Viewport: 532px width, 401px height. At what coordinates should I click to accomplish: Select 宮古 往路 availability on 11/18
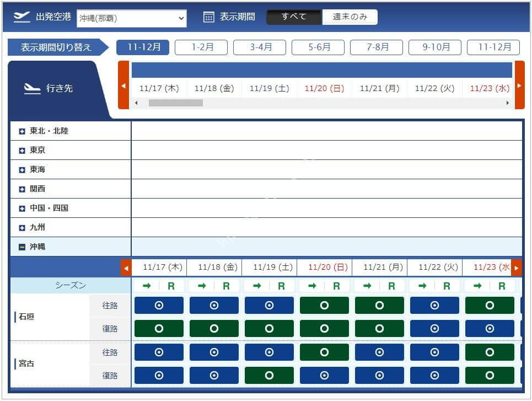coord(214,352)
